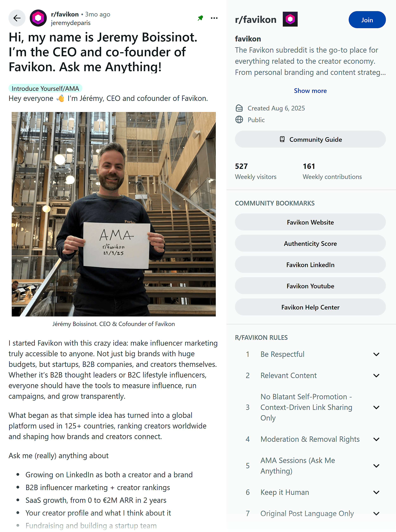This screenshot has height=532, width=396.
Task: Click Show more to read the description
Action: [310, 91]
